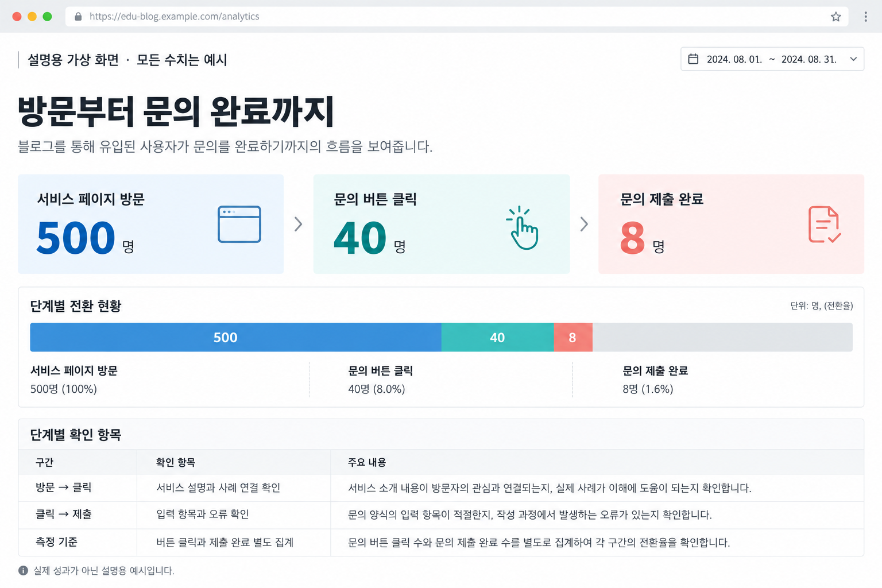Viewport: 882px width, 588px height.
Task: Click the document check icon in submit card
Action: click(x=825, y=225)
